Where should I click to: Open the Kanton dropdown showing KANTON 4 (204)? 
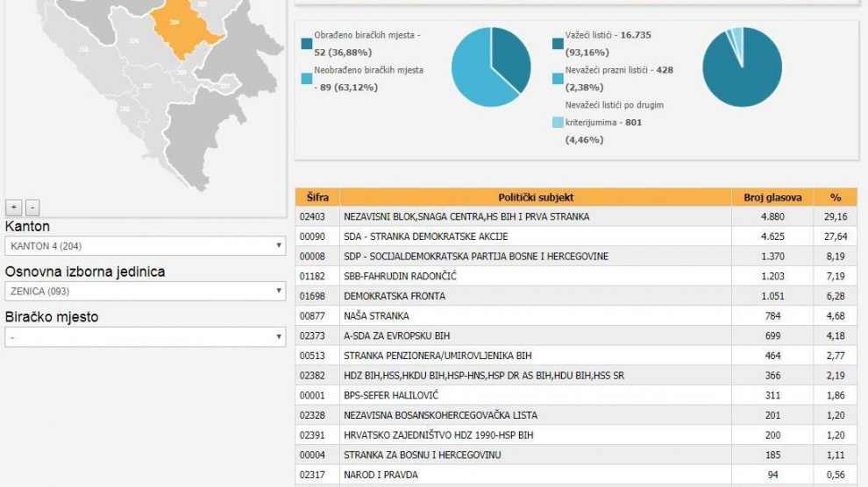[145, 246]
